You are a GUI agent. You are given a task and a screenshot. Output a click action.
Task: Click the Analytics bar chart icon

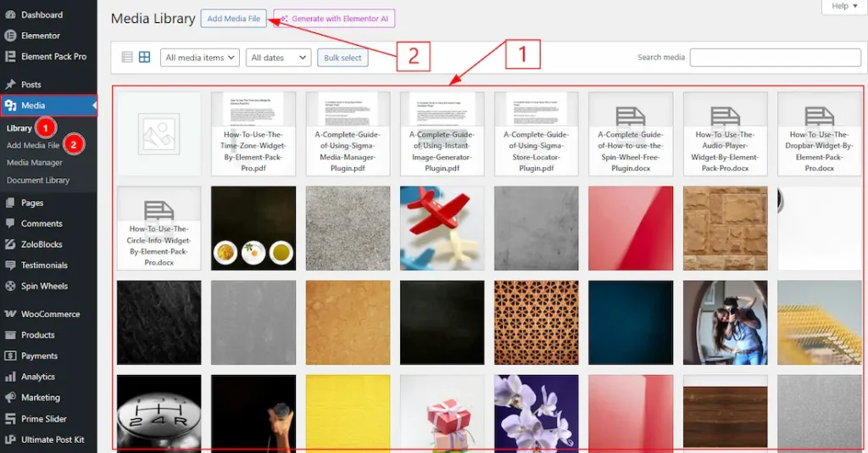pyautogui.click(x=10, y=377)
